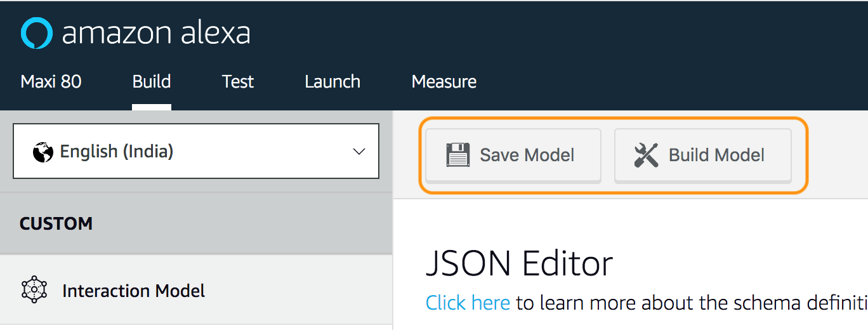Go to the Launch tab
Screen dimensions: 868x330
(x=332, y=82)
